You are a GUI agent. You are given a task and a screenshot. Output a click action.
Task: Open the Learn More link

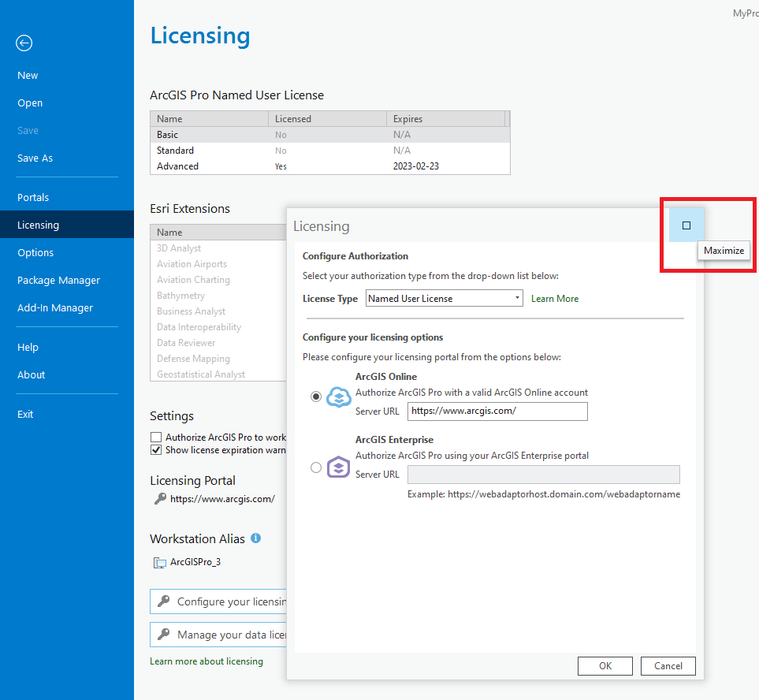[x=555, y=299]
